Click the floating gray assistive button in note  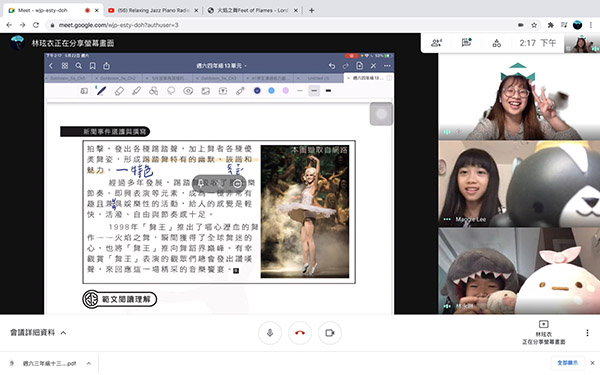pyautogui.click(x=381, y=114)
